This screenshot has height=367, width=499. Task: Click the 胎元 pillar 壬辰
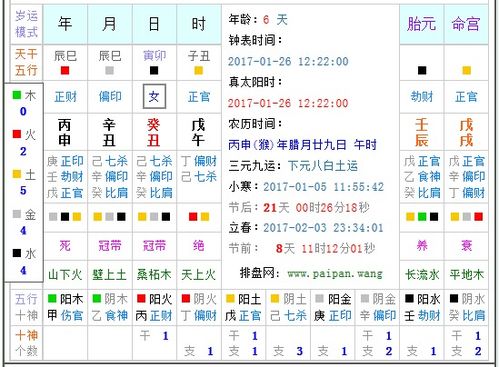pos(422,132)
